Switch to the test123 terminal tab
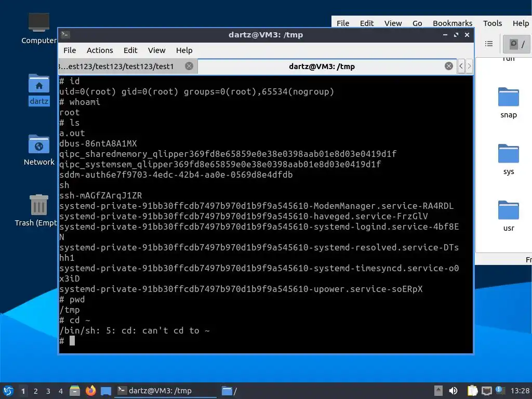This screenshot has width=532, height=399. [x=128, y=66]
